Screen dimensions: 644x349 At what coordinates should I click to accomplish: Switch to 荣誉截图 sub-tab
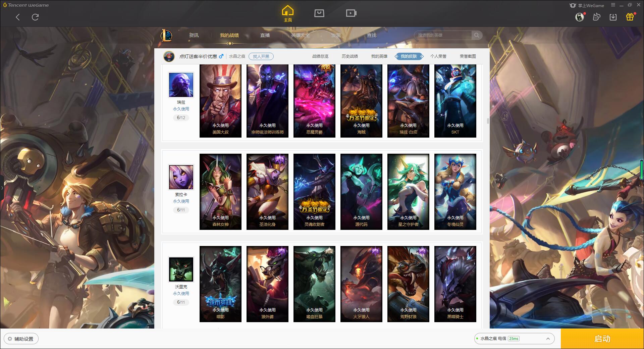(x=468, y=56)
